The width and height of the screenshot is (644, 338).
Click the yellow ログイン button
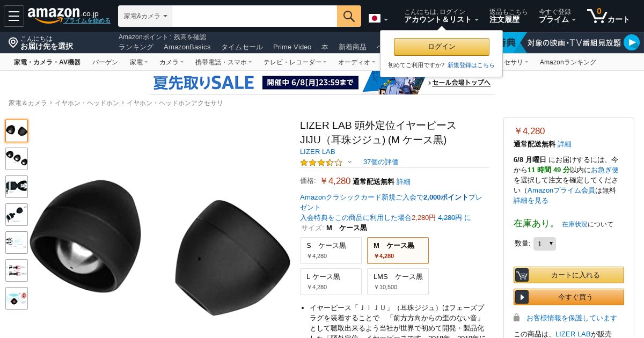coord(442,47)
